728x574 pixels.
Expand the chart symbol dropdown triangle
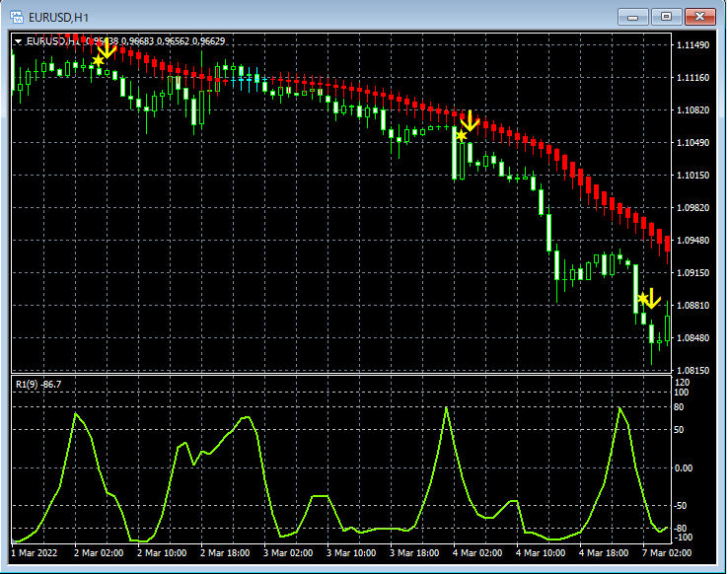[18, 41]
